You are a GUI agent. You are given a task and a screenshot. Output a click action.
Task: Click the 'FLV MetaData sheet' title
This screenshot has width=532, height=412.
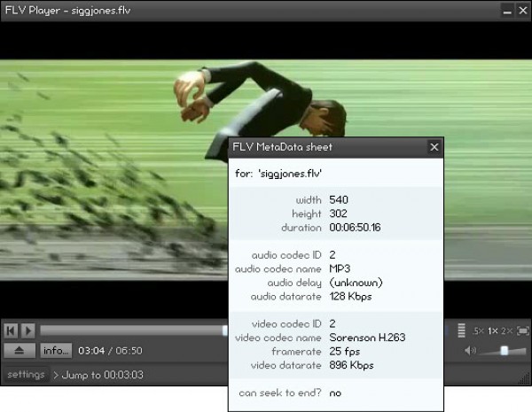(282, 147)
